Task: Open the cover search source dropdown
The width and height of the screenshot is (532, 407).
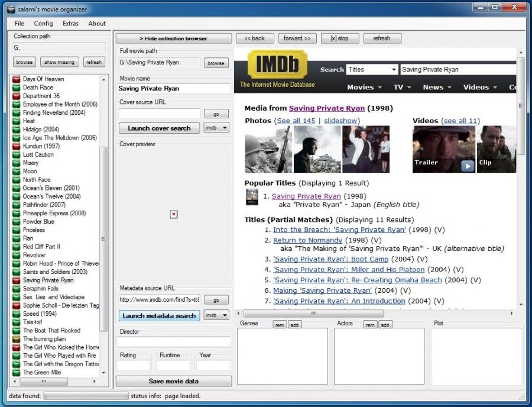Action: (x=216, y=128)
